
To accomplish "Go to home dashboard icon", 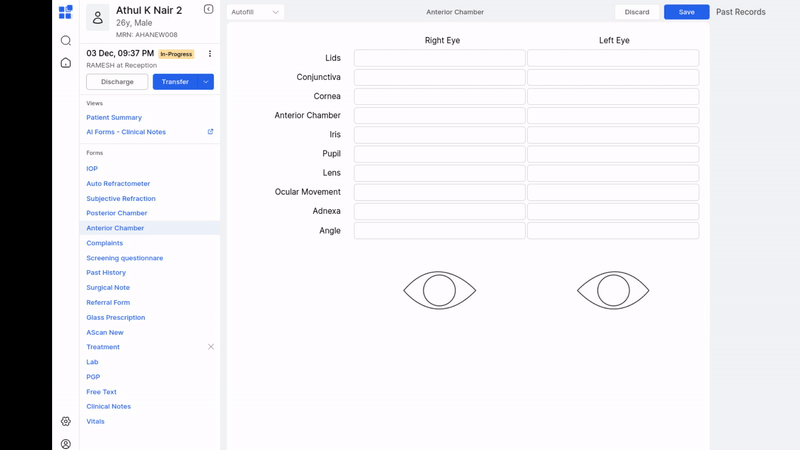I will pos(66,63).
